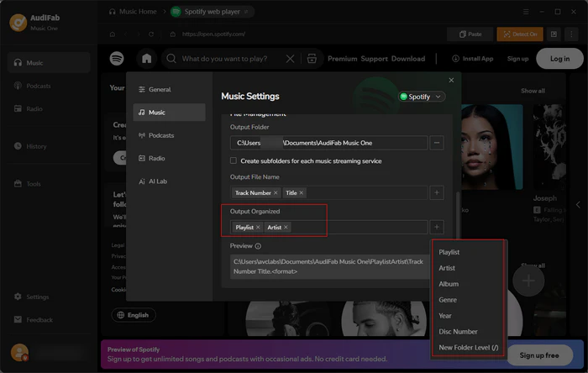
Task: Click the URL address field
Action: click(213, 34)
